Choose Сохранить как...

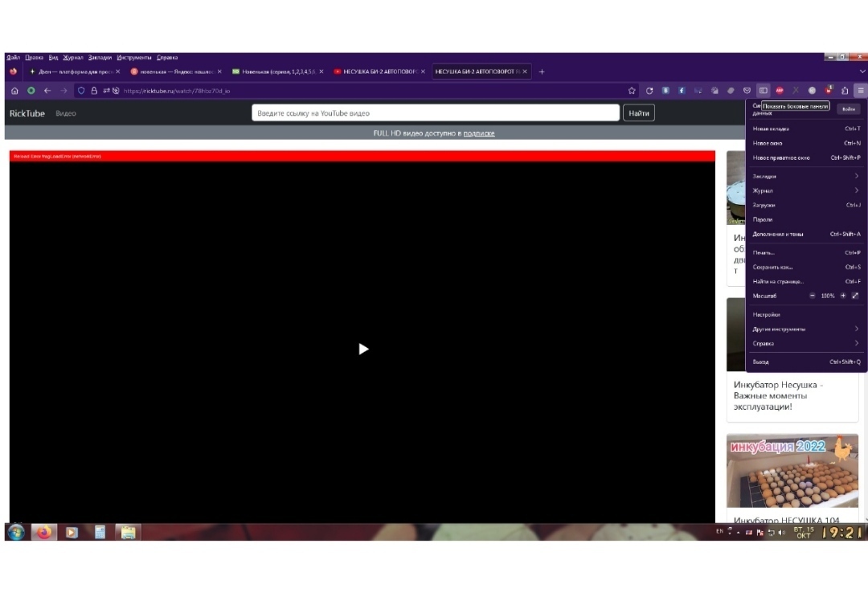(x=806, y=268)
